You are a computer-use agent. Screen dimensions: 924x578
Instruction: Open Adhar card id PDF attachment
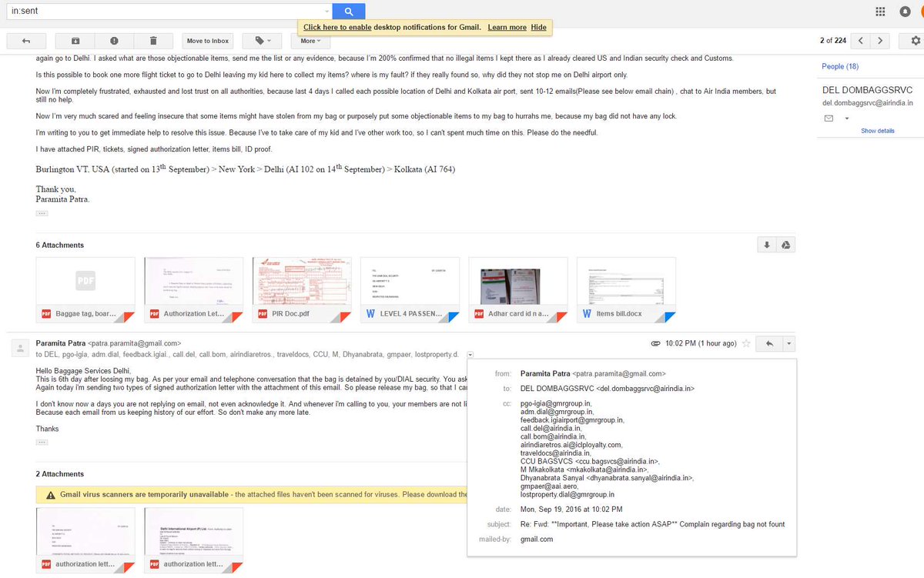[517, 289]
